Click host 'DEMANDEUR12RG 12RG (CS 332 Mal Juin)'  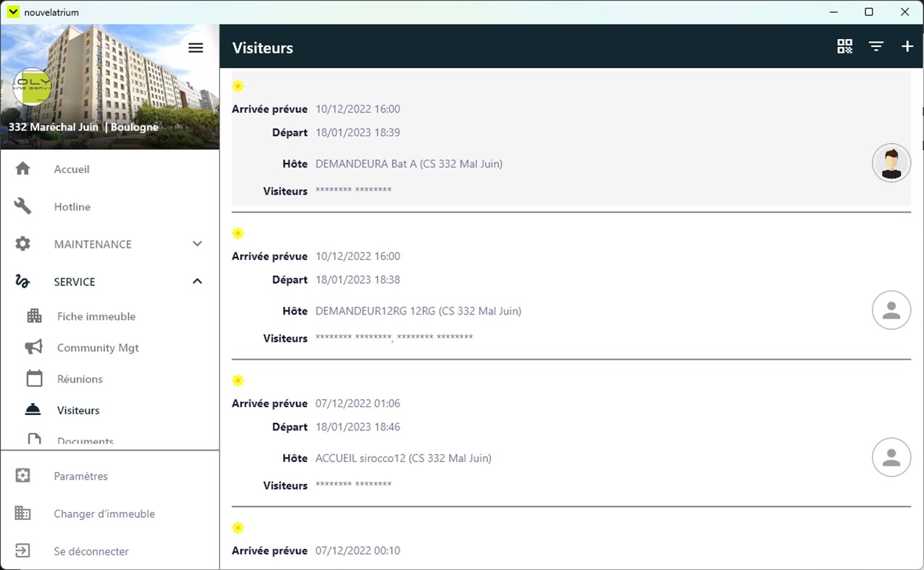coord(419,311)
